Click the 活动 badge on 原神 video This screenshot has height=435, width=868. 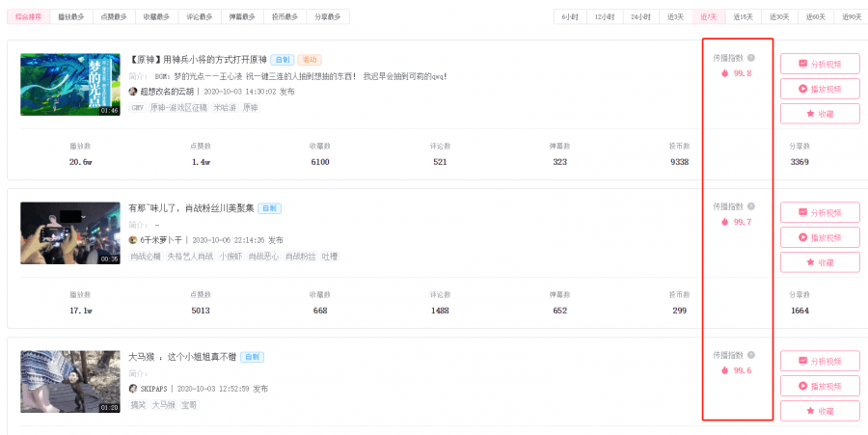(x=310, y=60)
